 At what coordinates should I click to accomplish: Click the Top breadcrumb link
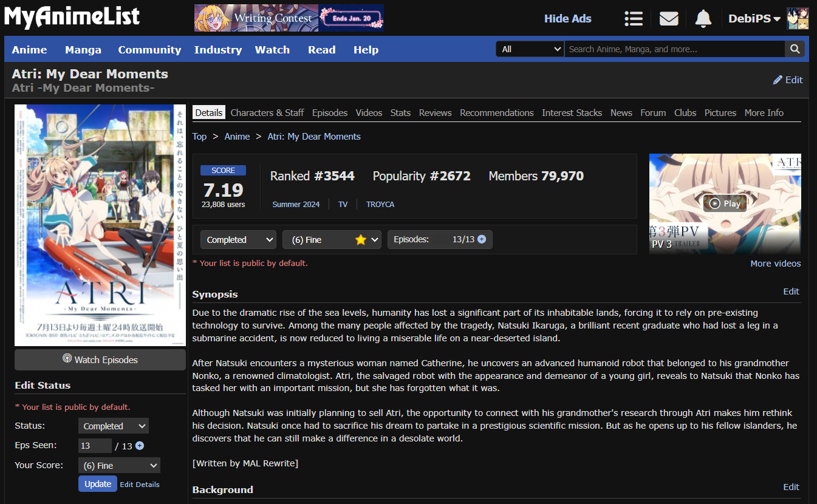[199, 137]
